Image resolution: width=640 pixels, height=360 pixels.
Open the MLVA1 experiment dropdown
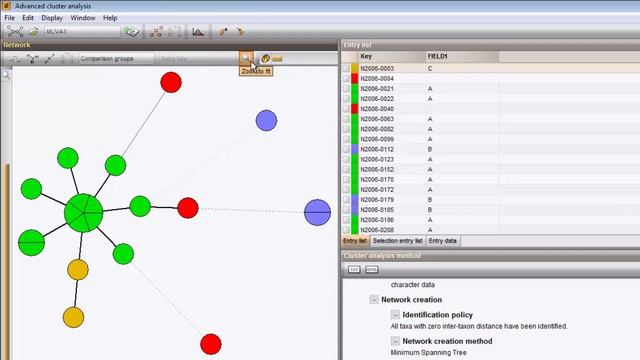tap(82, 31)
